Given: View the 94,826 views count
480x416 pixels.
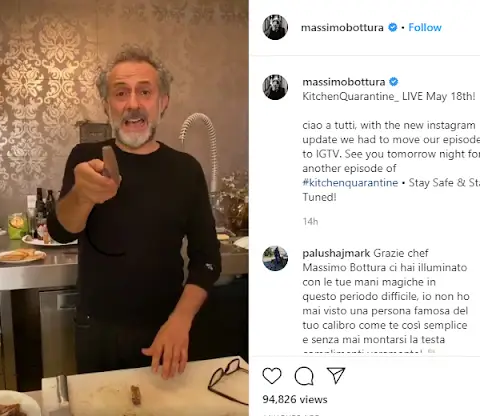Looking at the screenshot, I should (x=295, y=399).
